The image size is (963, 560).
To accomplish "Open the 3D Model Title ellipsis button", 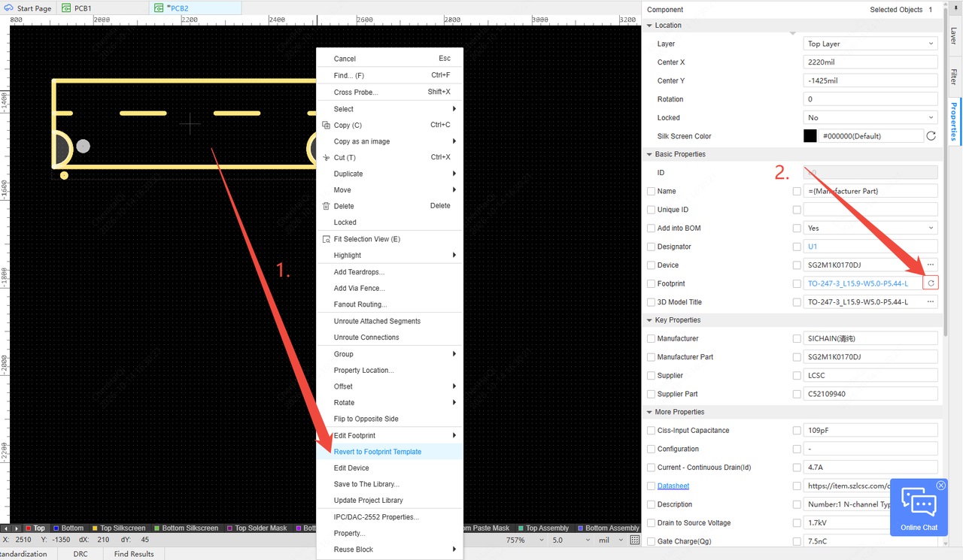I will [931, 301].
